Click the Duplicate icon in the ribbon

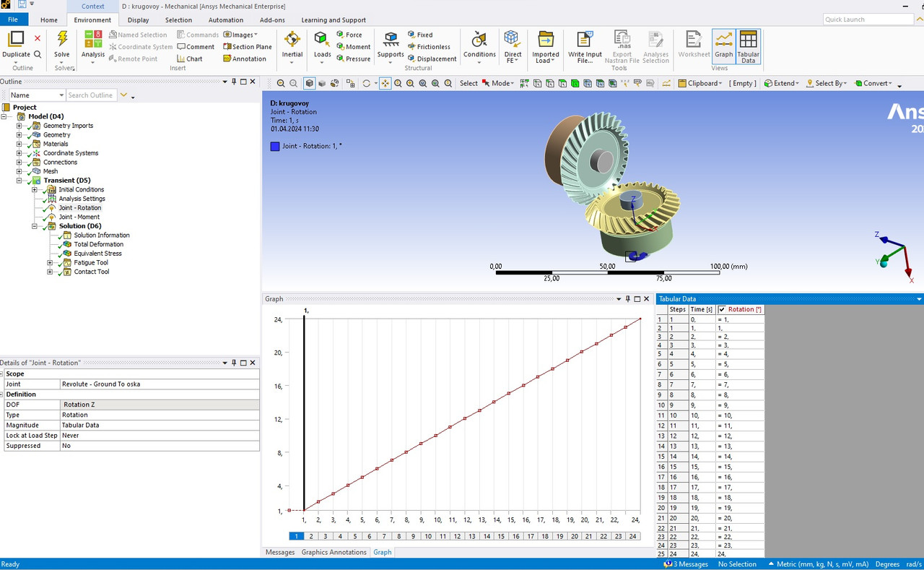coord(16,39)
